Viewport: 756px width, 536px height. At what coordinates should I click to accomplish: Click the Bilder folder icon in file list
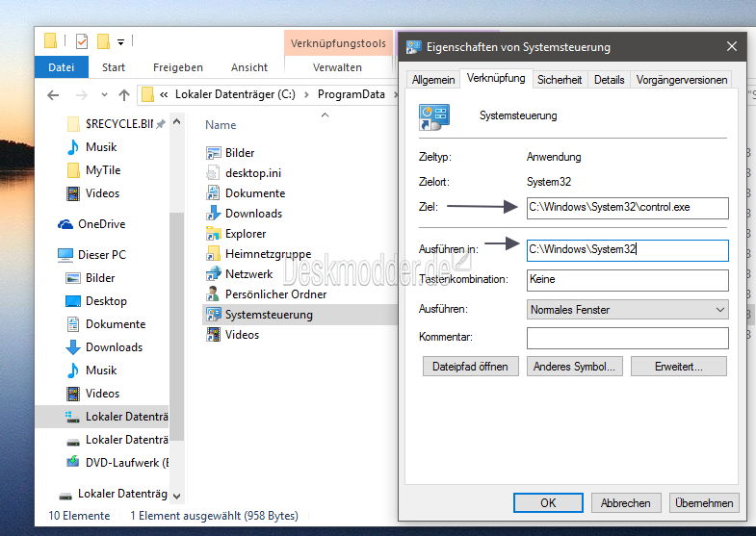(213, 153)
